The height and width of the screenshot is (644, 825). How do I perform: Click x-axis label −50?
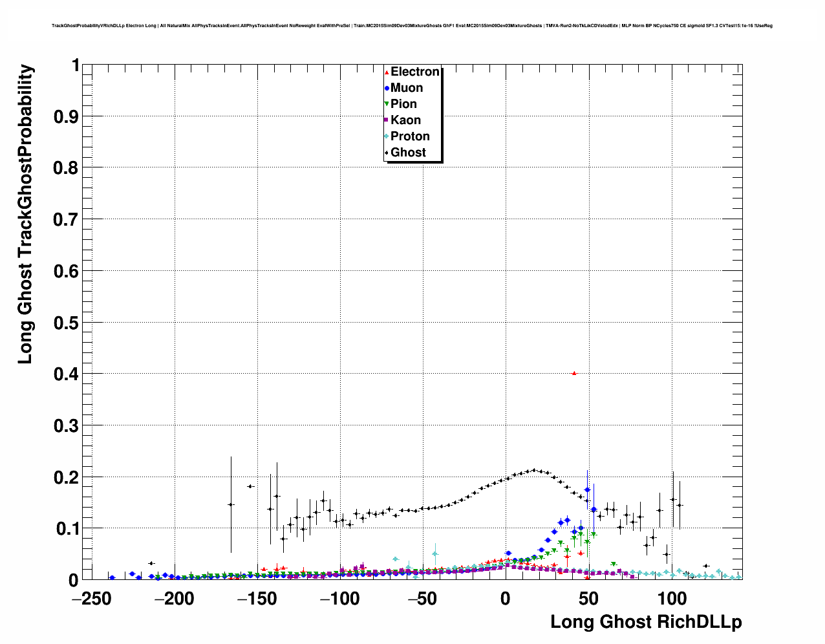(x=422, y=599)
